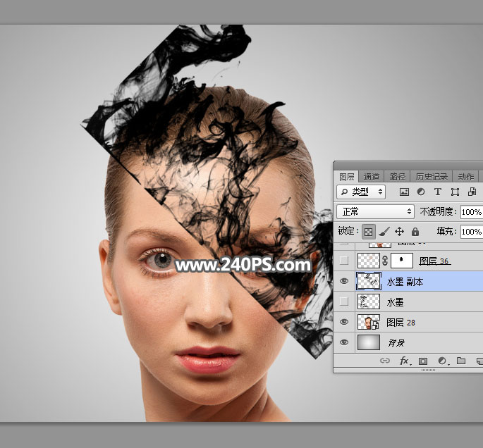The width and height of the screenshot is (483, 448).
Task: Select layer named 背景
Action: [x=396, y=343]
